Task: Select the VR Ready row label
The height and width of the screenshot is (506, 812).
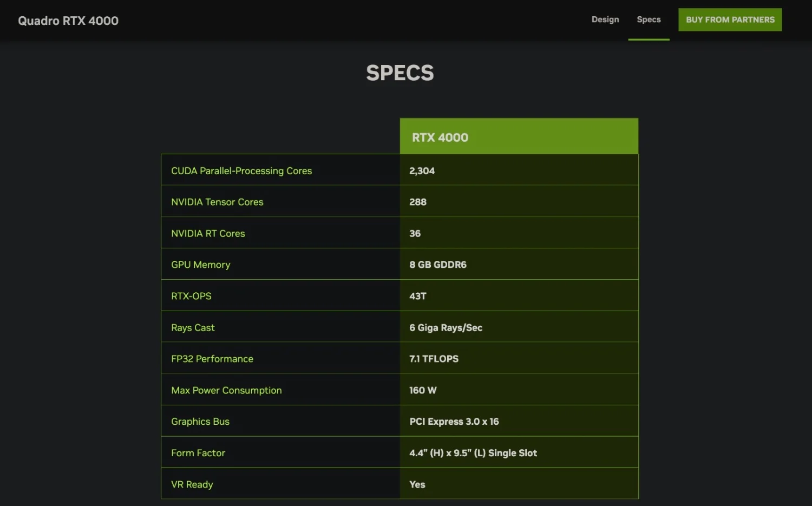Action: pos(192,484)
